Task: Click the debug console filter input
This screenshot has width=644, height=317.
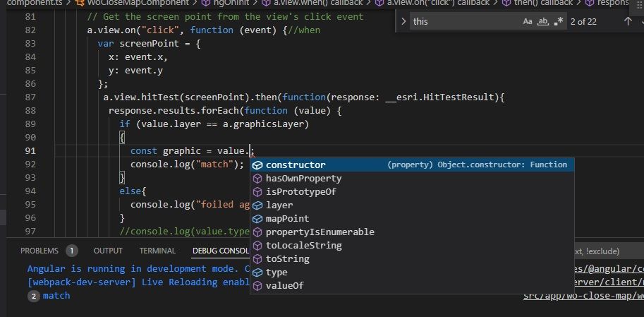Action: pos(609,251)
